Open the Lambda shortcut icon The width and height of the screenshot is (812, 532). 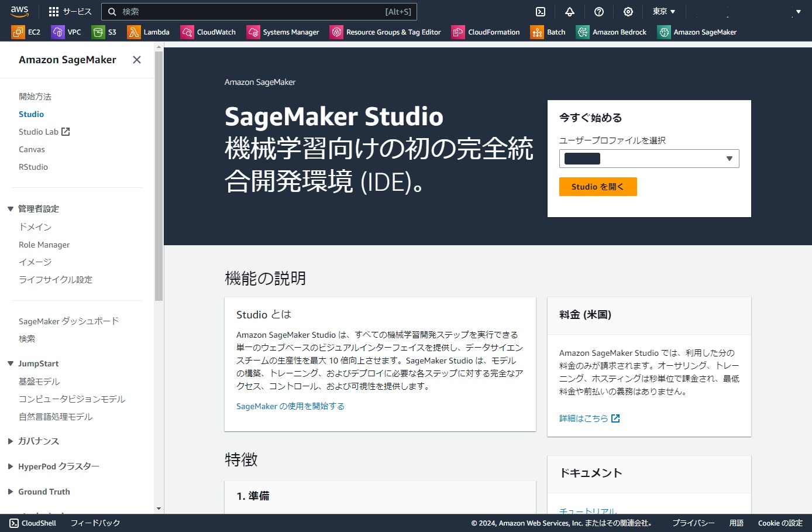134,32
